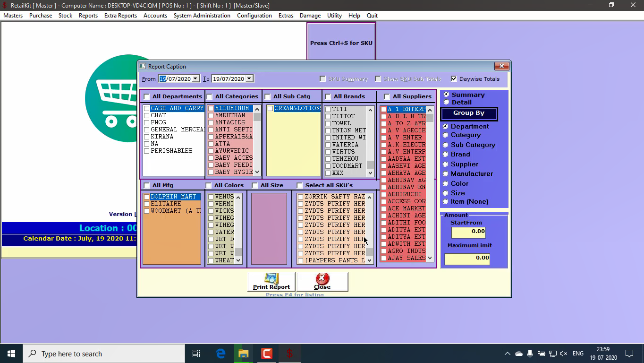Viewport: 644px width, 363px height.
Task: Uncheck the Daywise Totals checkbox
Action: click(454, 79)
